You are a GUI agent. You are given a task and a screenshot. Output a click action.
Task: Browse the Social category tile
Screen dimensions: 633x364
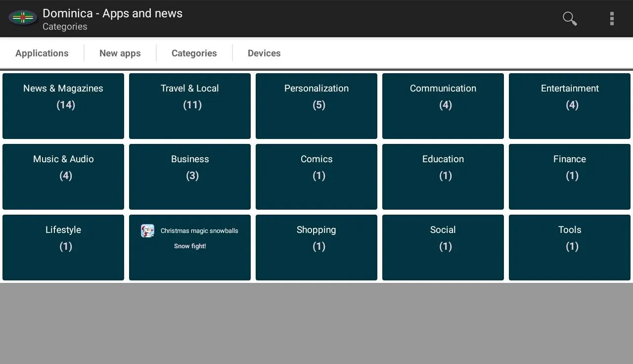(x=443, y=247)
